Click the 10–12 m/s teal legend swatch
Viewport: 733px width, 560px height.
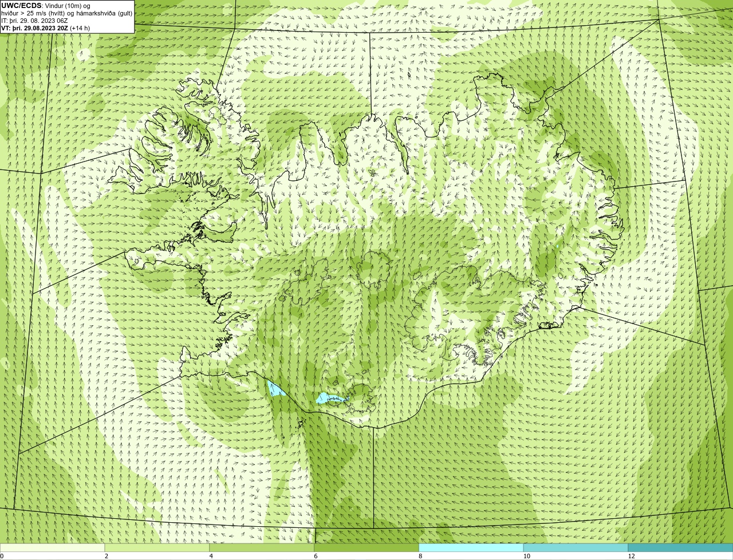pos(576,548)
